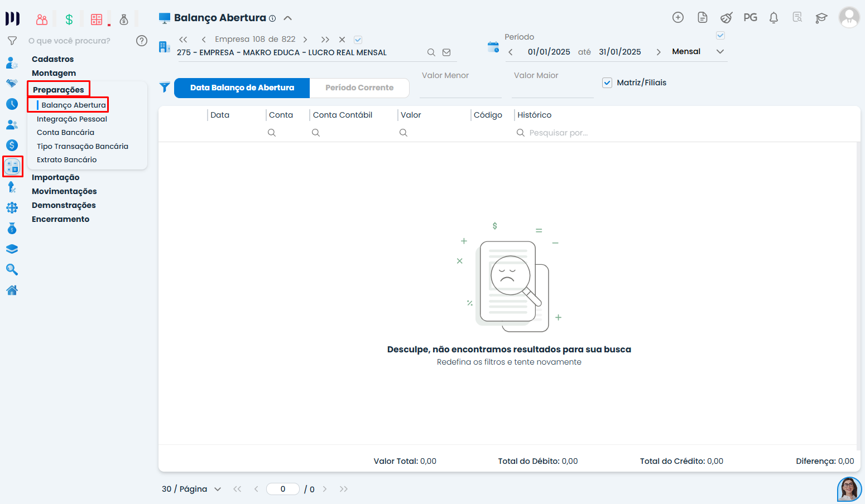Image resolution: width=865 pixels, height=504 pixels.
Task: Switch to the Período Corrente tab
Action: [359, 88]
